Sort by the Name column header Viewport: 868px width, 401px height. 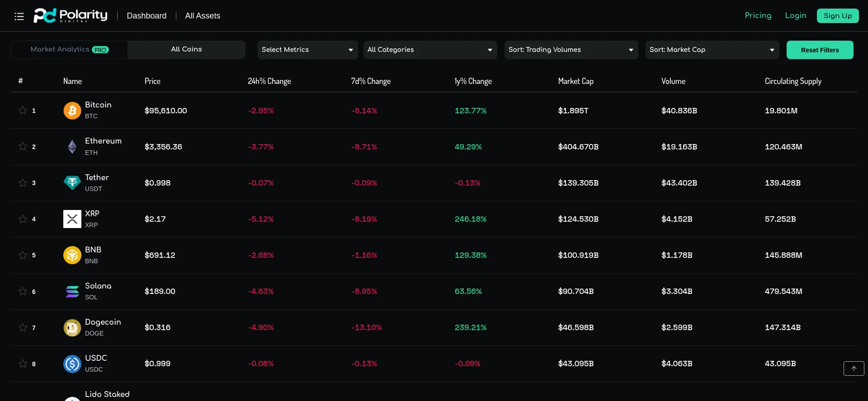pyautogui.click(x=72, y=81)
